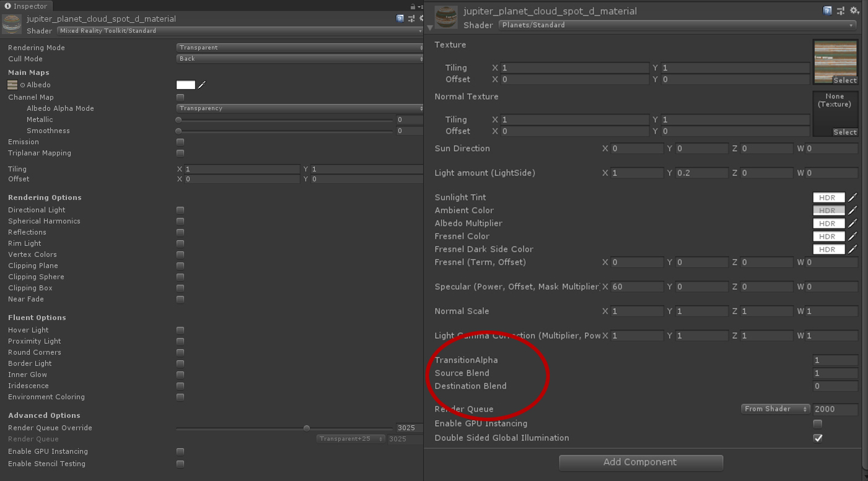
Task: Click the material preset icon on right panel
Action: point(840,10)
